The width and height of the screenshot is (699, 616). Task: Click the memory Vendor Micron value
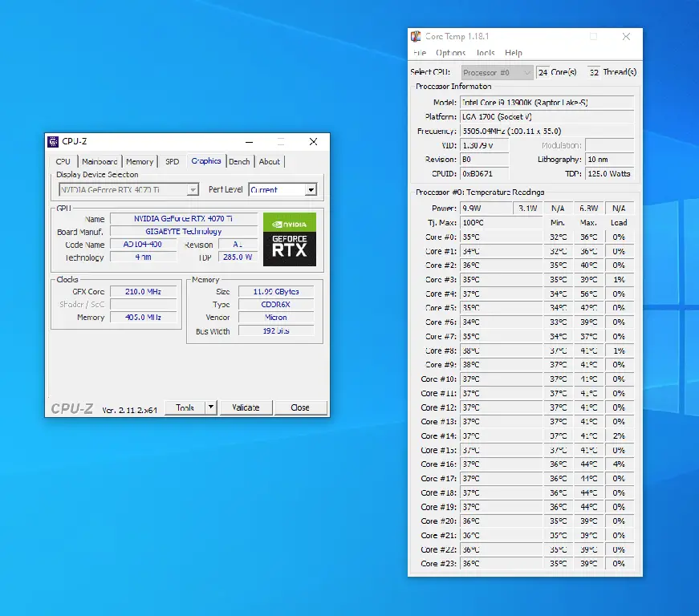click(276, 317)
